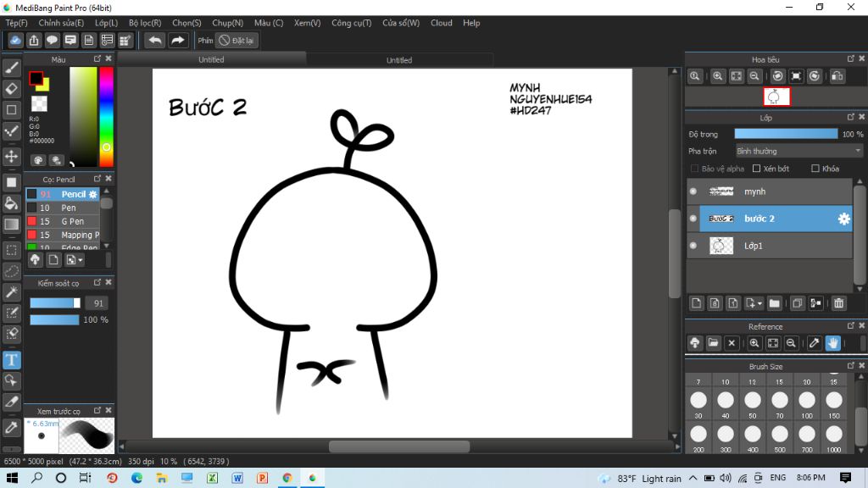
Task: Duplicate the current layer
Action: point(797,303)
